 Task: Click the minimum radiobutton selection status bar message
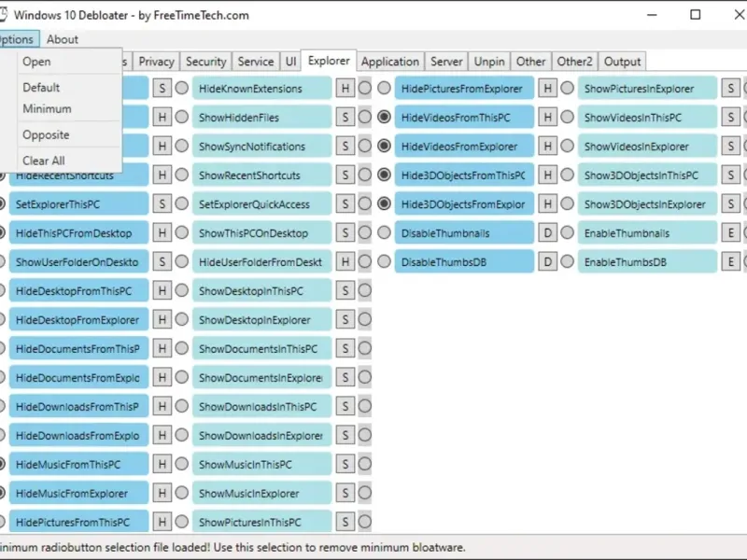[x=233, y=548]
